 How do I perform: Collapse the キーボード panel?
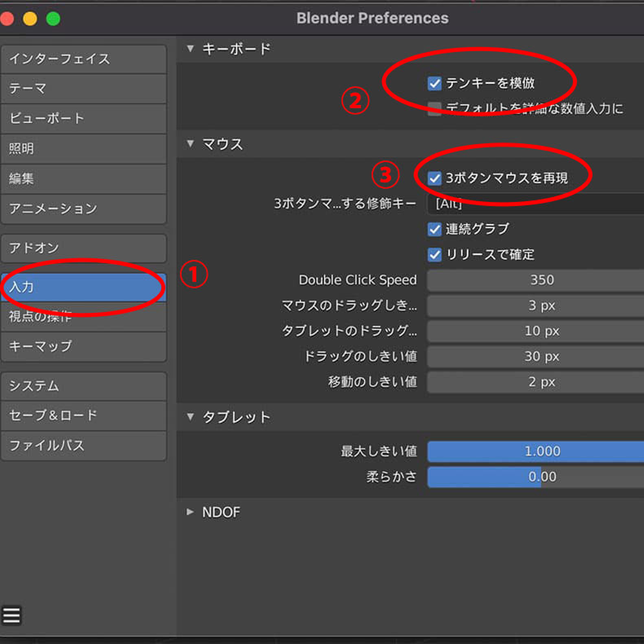(191, 48)
